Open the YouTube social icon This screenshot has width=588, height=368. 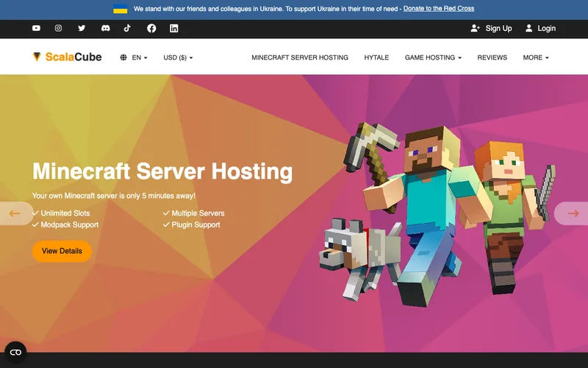tap(36, 28)
